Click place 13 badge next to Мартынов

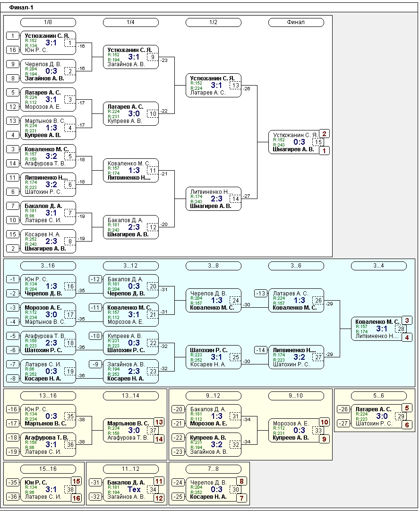tap(159, 422)
